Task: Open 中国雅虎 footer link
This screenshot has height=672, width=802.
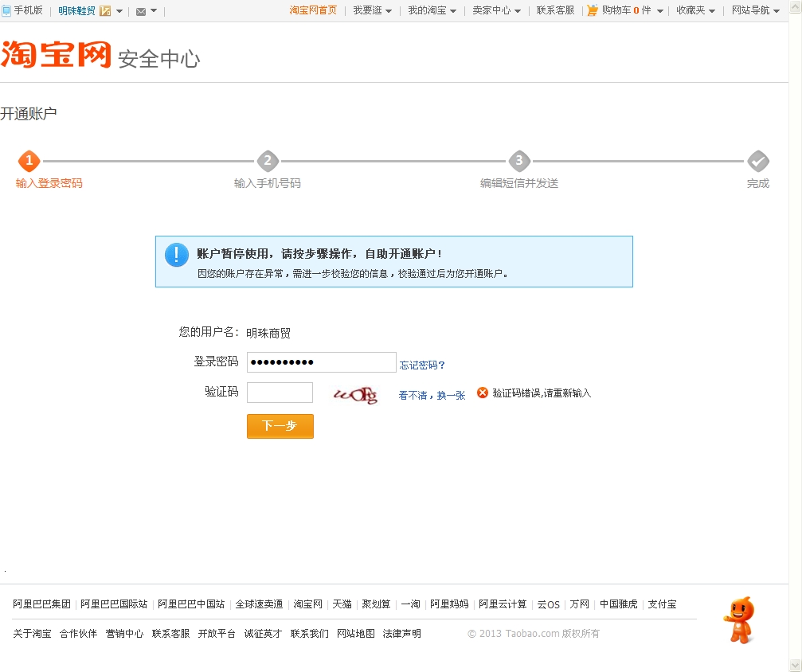Action: point(618,604)
